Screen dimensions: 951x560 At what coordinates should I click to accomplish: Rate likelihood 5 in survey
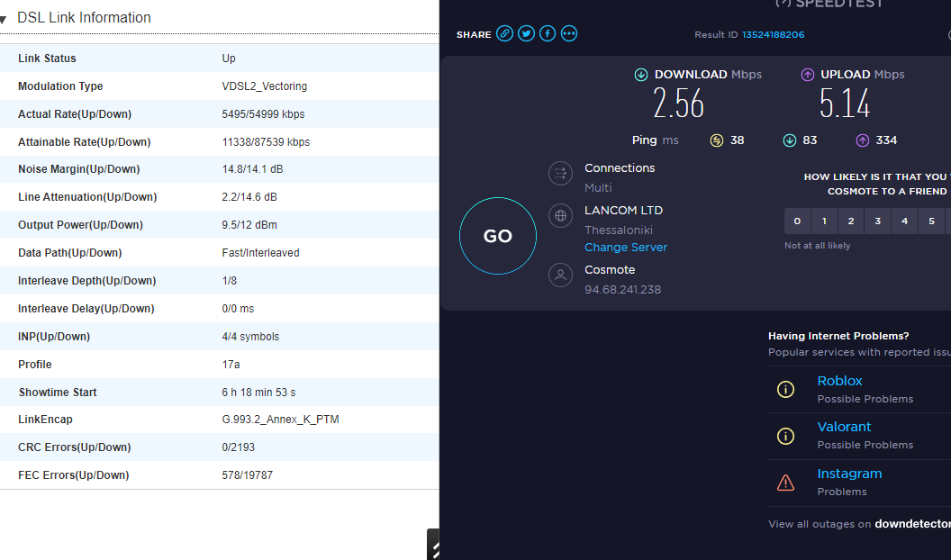click(931, 221)
